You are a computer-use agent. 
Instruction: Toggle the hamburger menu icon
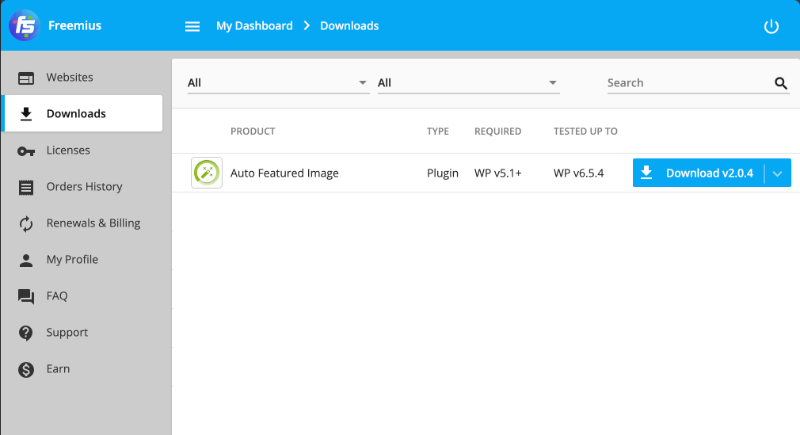point(192,26)
